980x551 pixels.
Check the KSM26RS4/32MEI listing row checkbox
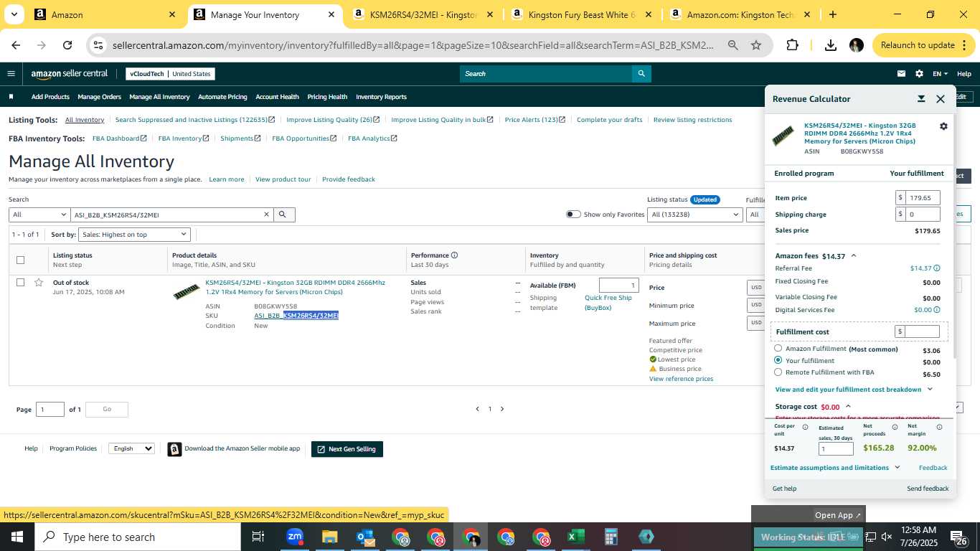pos(20,282)
